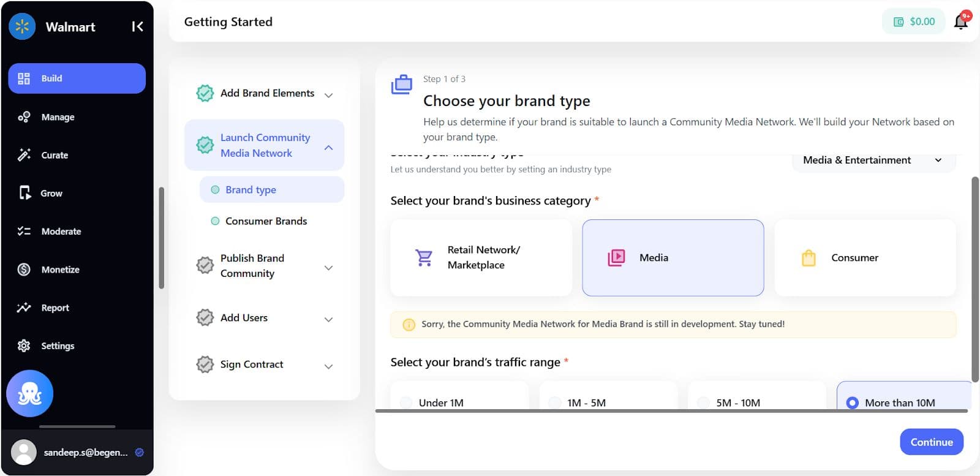This screenshot has width=980, height=476.
Task: Select the 5M - 10M traffic range
Action: [x=757, y=396]
